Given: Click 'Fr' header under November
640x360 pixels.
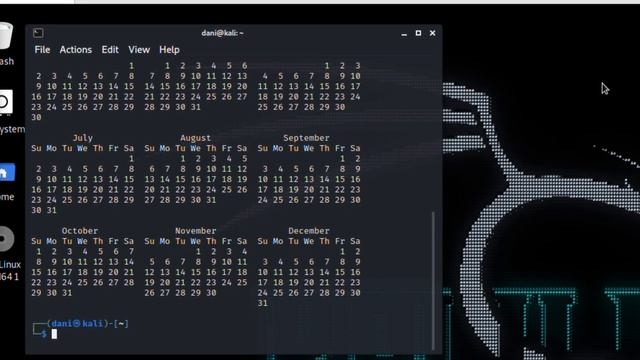Looking at the screenshot, I should point(227,241).
